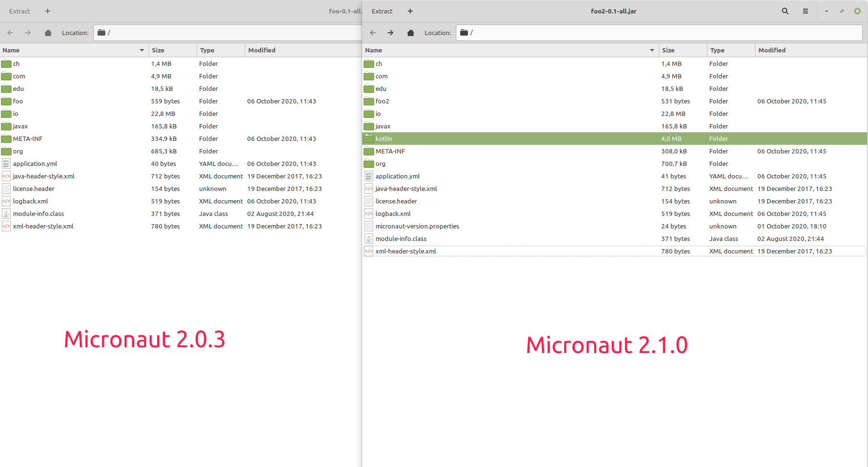Screen dimensions: 868x467
Task: Select 'javax' folder name in left window
Action: [x=20, y=126]
